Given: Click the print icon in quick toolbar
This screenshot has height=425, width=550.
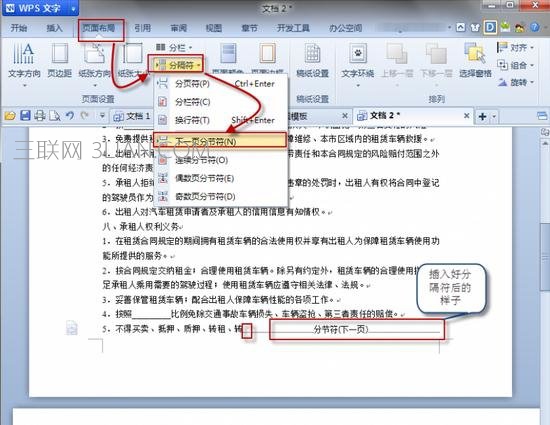Looking at the screenshot, I should pyautogui.click(x=40, y=115).
